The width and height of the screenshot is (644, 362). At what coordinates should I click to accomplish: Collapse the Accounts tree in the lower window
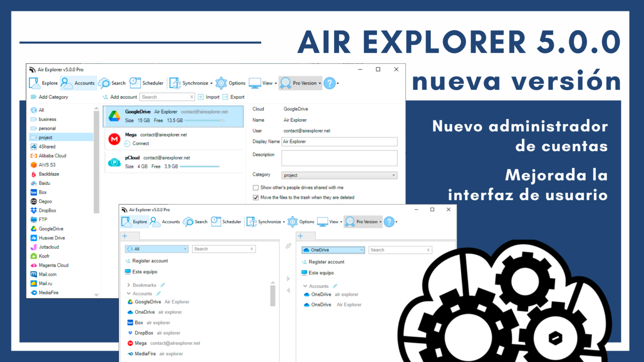pos(128,294)
